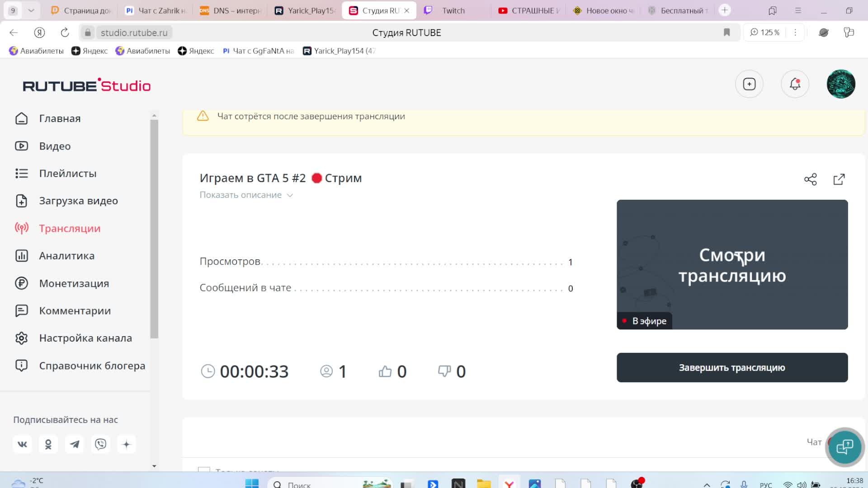The width and height of the screenshot is (868, 488).
Task: Open the Справочник блогера guide
Action: click(91, 366)
